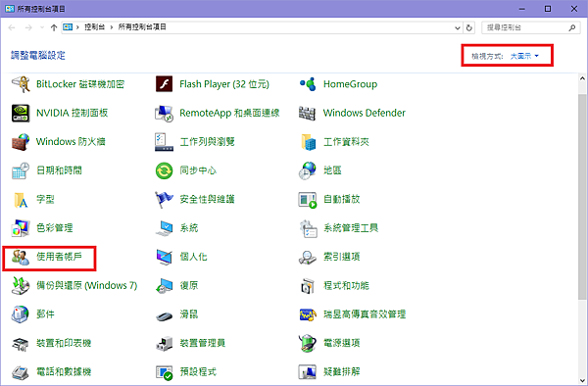Click the vertical scrollbar down arrow
The height and width of the screenshot is (386, 588).
(582, 379)
